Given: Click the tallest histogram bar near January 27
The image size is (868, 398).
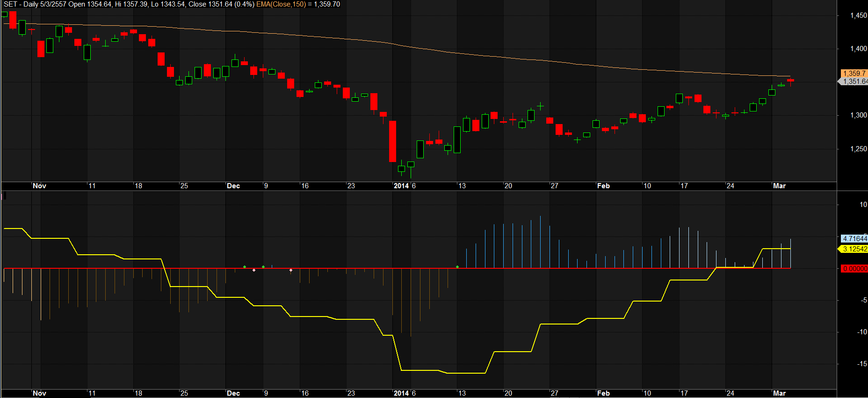Looking at the screenshot, I should coord(540,242).
